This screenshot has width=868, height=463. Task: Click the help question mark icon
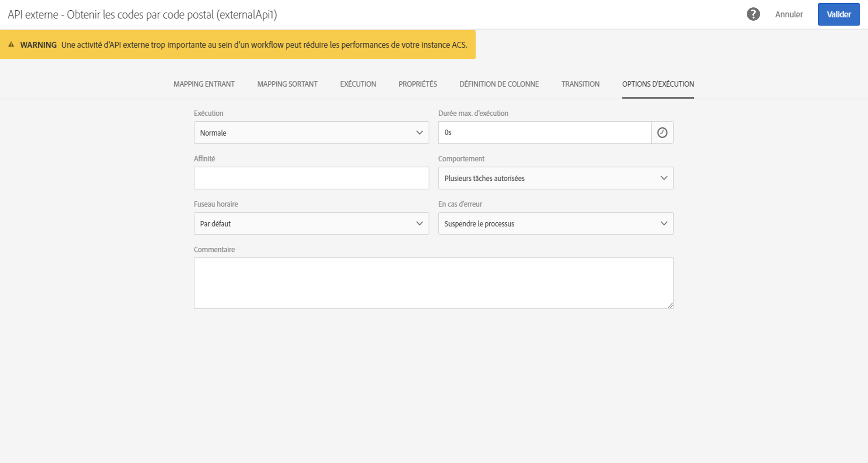pos(753,14)
